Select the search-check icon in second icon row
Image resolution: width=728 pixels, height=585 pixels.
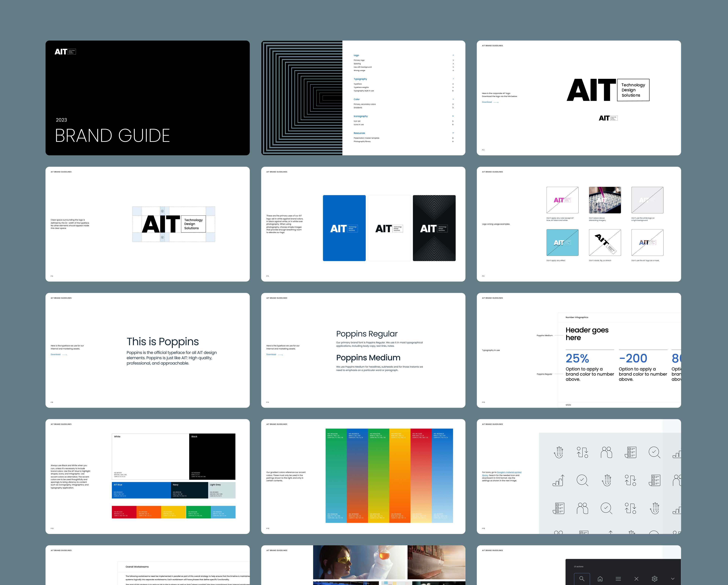coord(582,480)
